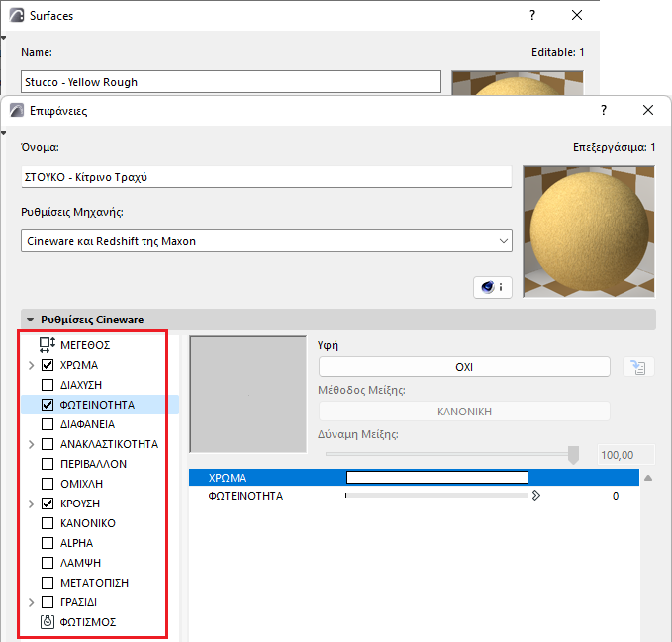Select the ΧΡΩΜΑ parameter row
The image size is (672, 642).
coord(414,477)
